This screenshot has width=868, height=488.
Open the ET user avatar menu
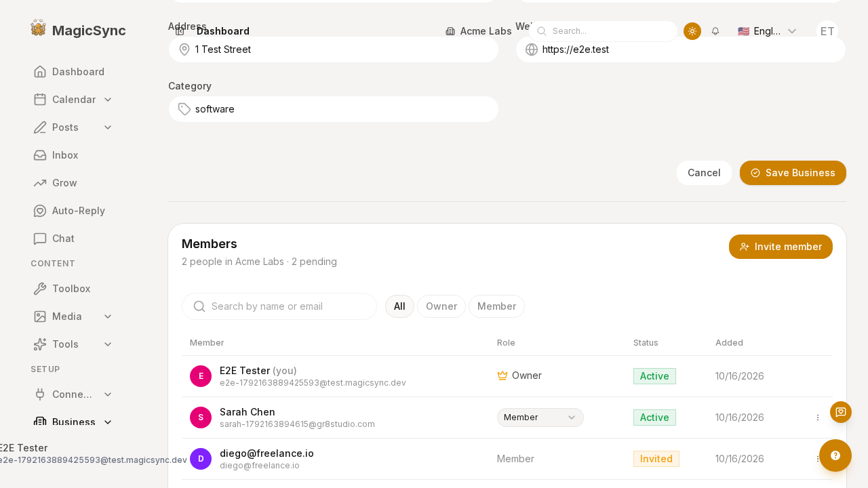click(x=827, y=31)
